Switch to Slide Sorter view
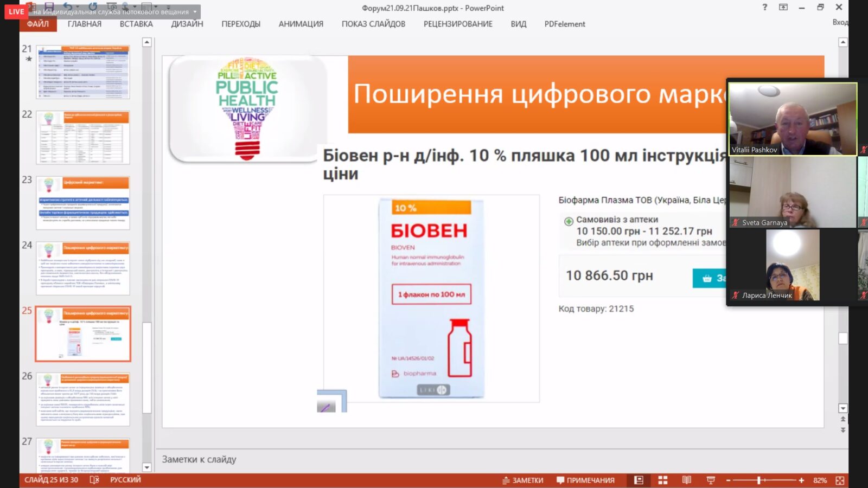The height and width of the screenshot is (488, 868). [x=662, y=480]
